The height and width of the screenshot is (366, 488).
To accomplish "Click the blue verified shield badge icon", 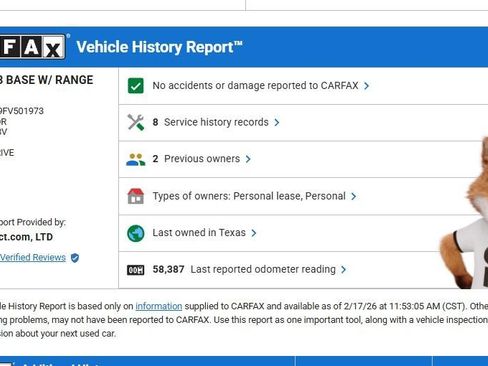I will point(75,258).
